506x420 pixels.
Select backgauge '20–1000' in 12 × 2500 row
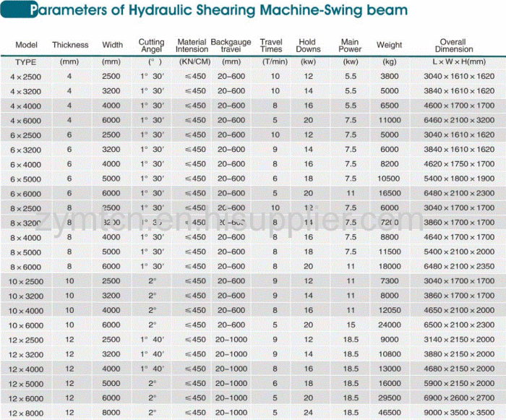tap(231, 340)
